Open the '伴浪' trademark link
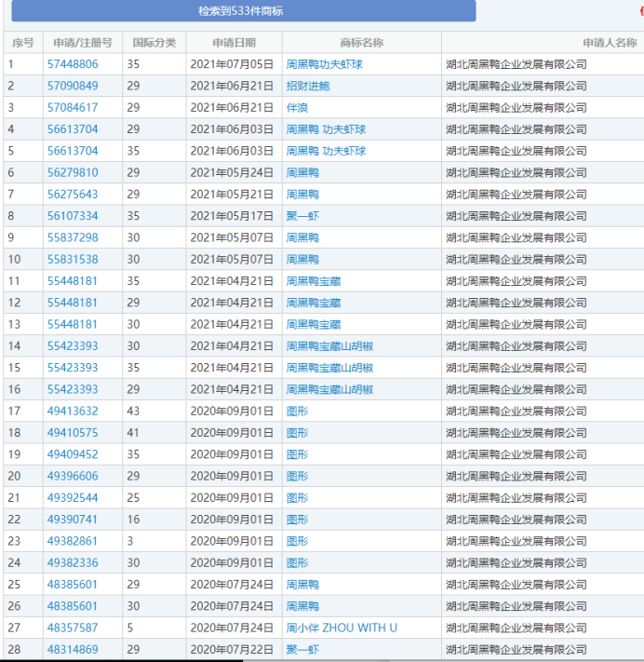 297,108
